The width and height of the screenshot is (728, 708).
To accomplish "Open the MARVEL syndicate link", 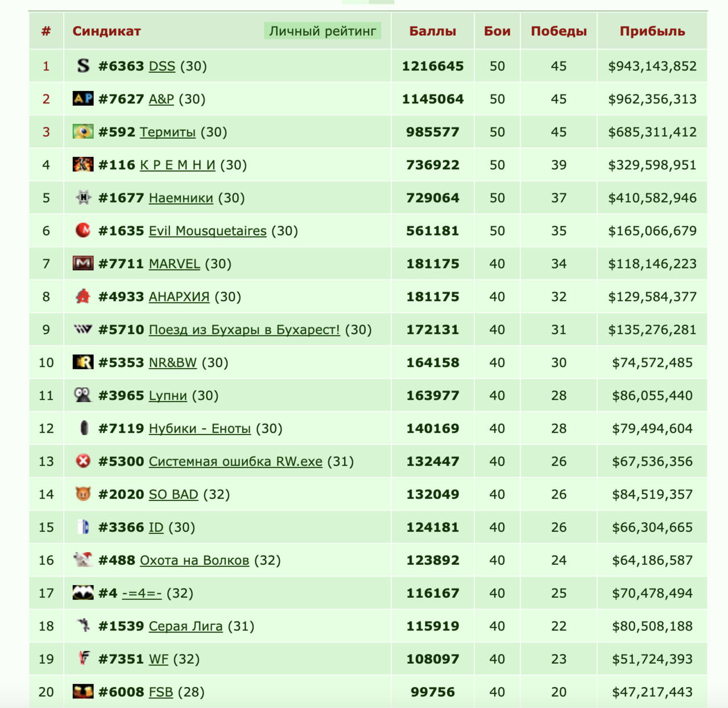I will 175,264.
